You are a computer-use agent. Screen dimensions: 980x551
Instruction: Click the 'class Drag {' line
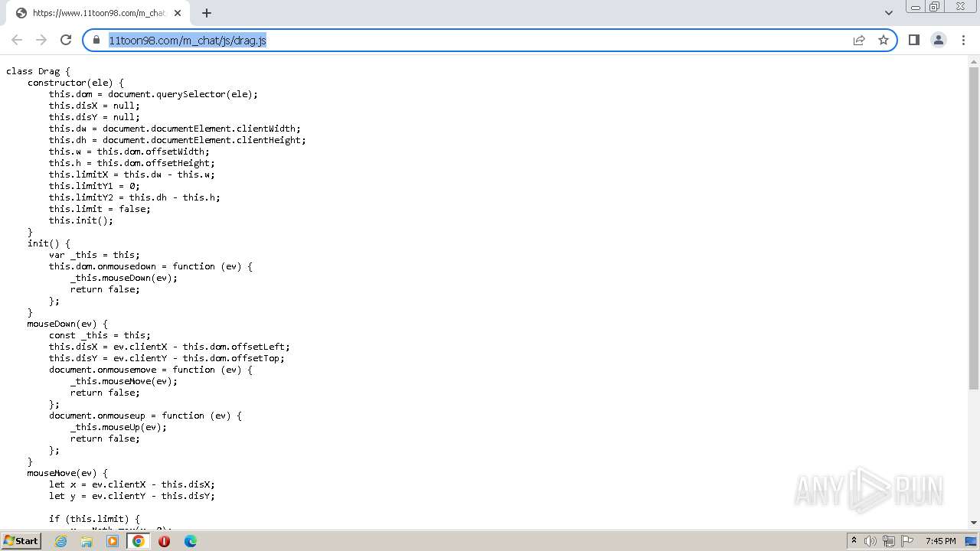[x=38, y=71]
